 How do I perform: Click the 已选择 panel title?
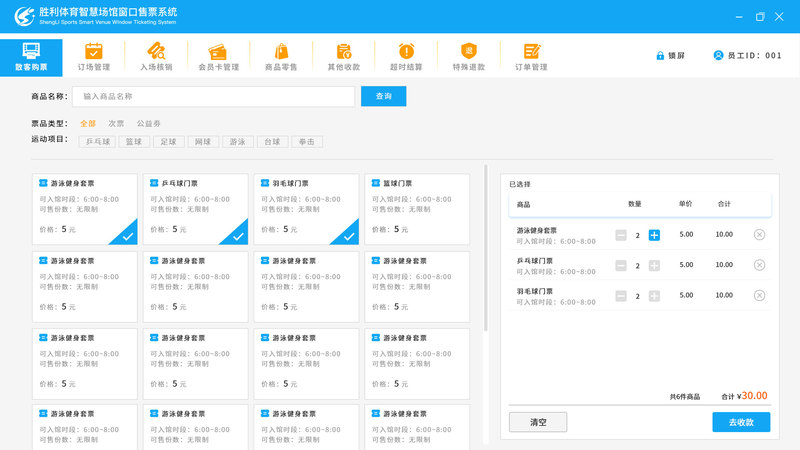pos(520,184)
